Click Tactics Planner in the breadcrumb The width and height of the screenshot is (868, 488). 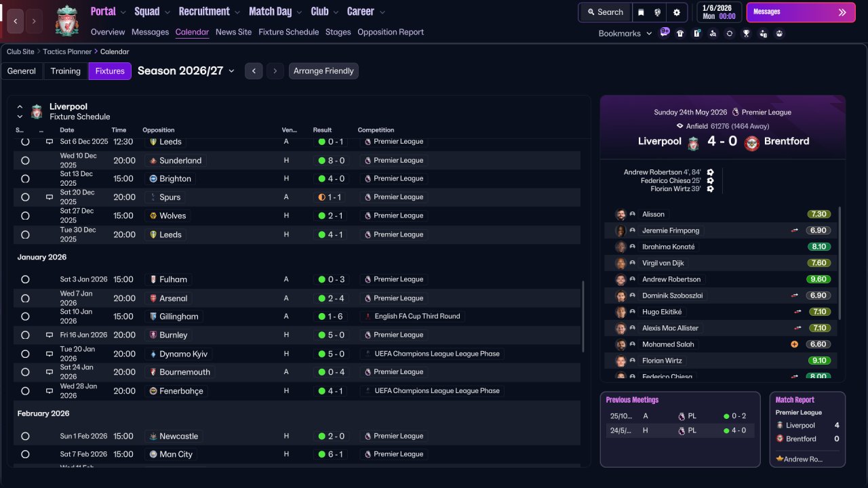click(67, 52)
